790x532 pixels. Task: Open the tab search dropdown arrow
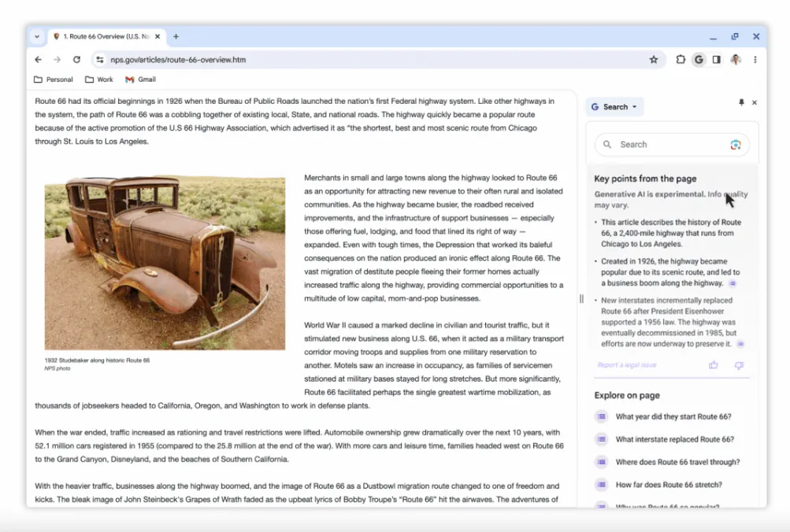(37, 36)
